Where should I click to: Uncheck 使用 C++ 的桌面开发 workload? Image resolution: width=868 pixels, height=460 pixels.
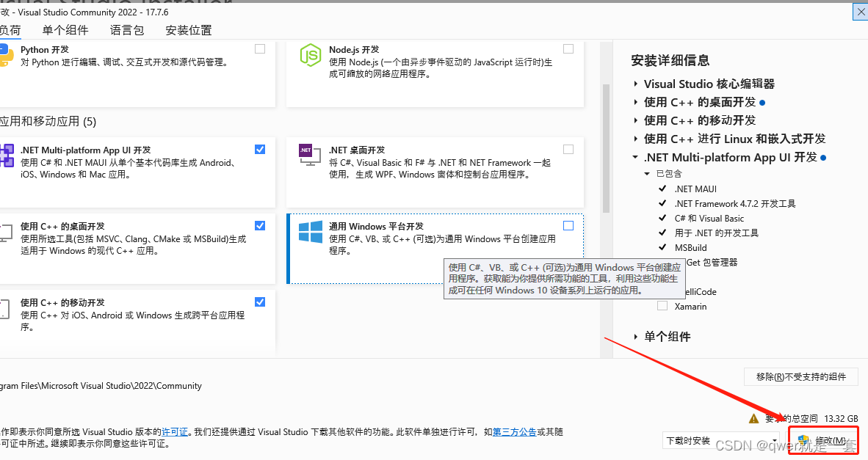click(x=260, y=225)
